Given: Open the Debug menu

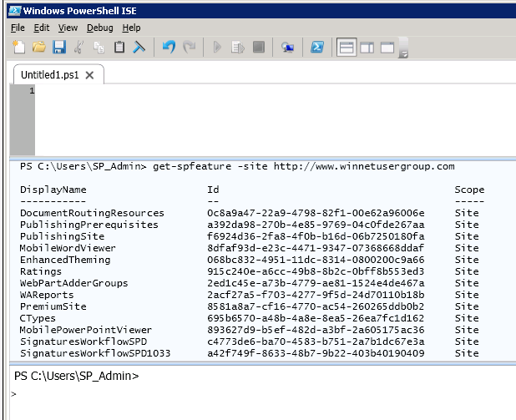Looking at the screenshot, I should [100, 28].
